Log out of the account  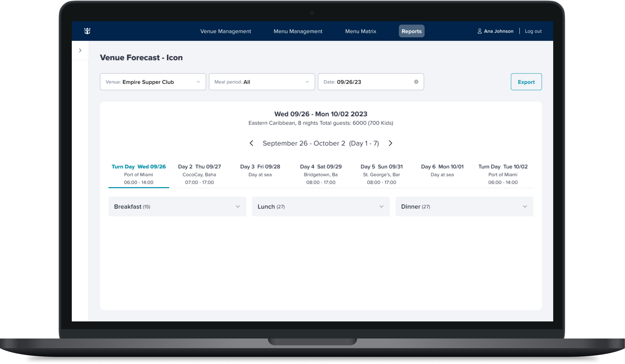[x=533, y=31]
